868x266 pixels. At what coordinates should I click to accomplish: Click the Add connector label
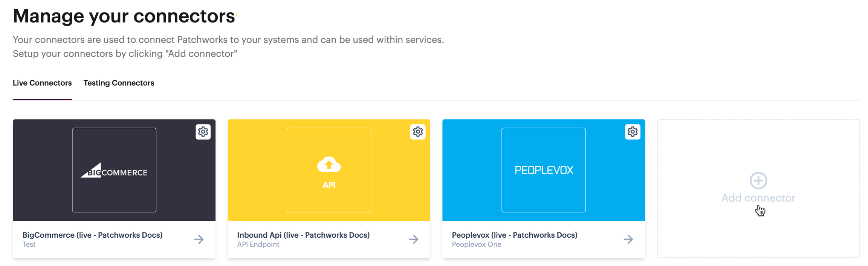[x=758, y=198]
